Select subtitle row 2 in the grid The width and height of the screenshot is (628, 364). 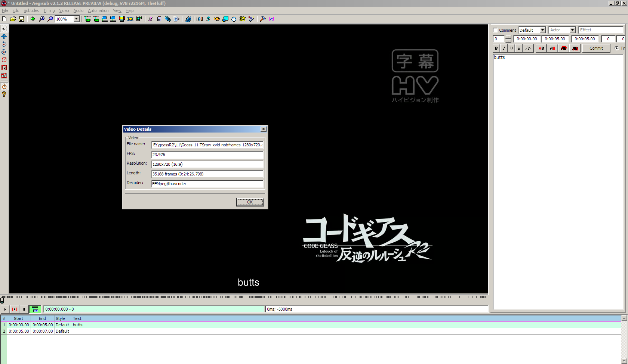click(311, 331)
